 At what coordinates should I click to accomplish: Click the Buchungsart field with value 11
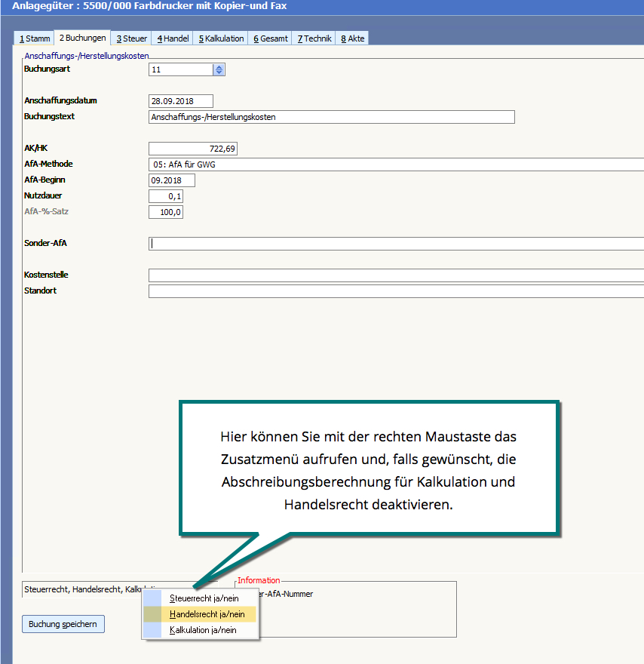tap(181, 69)
